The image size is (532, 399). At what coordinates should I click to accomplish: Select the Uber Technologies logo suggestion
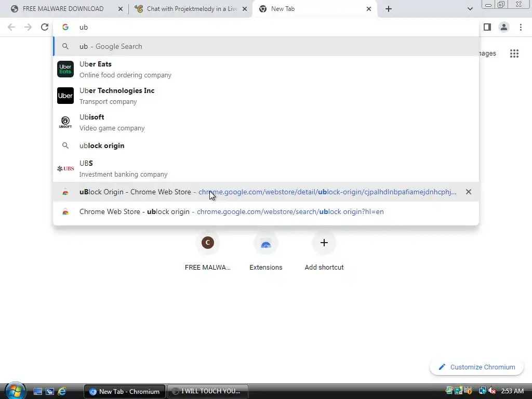(x=65, y=96)
